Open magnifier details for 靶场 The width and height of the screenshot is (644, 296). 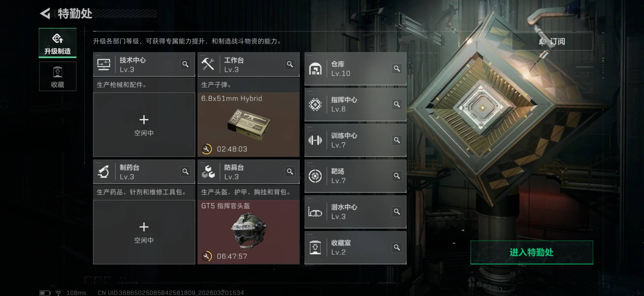397,176
